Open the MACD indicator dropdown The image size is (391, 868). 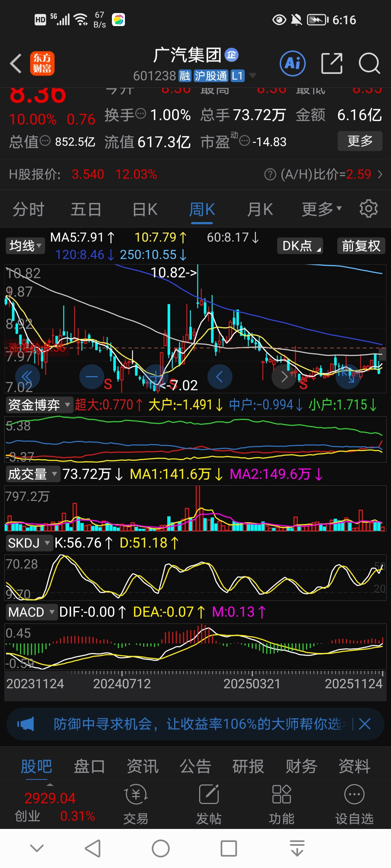pos(31,612)
